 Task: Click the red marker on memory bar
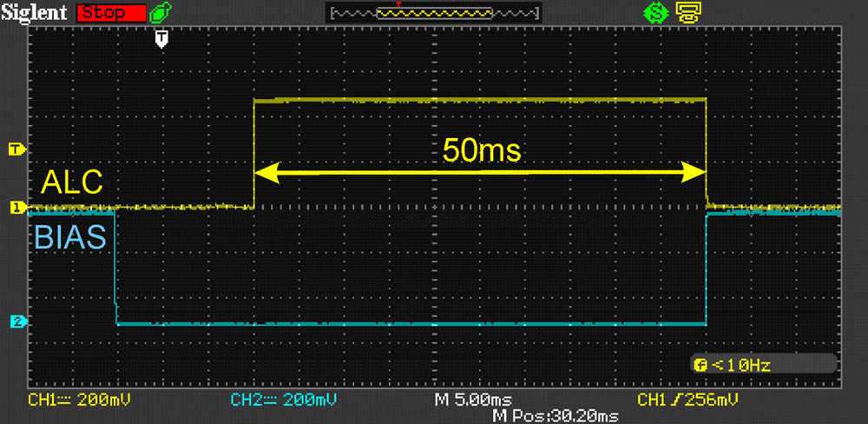point(398,5)
